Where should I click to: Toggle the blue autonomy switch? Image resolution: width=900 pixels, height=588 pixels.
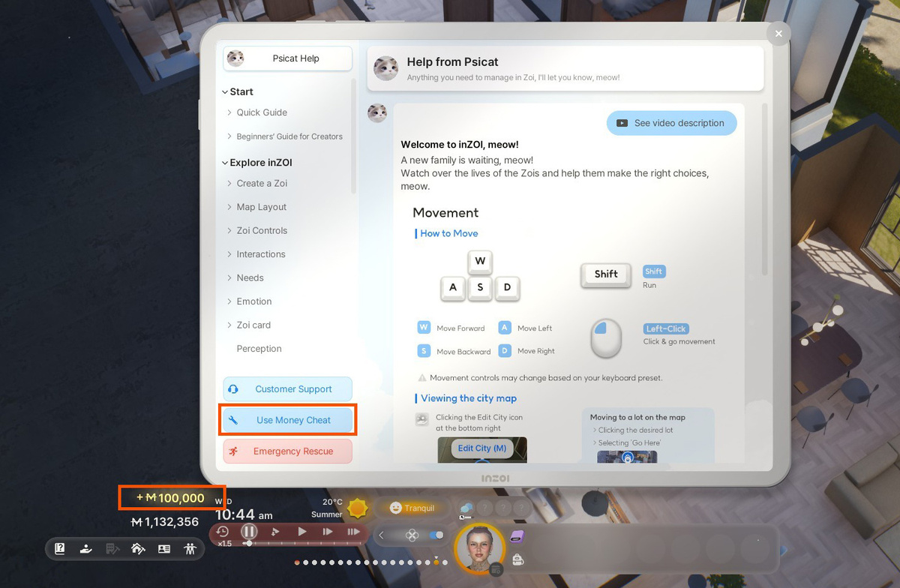[x=436, y=535]
